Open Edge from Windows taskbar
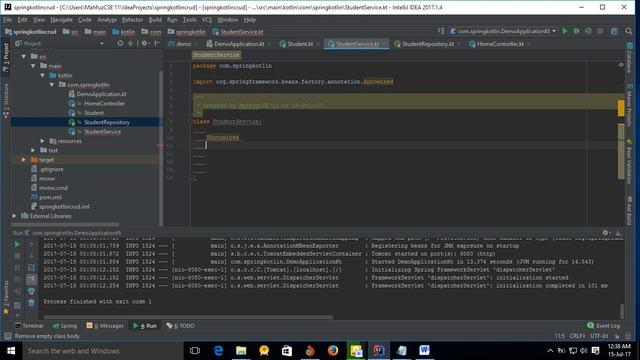Image resolution: width=640 pixels, height=360 pixels. point(218,351)
